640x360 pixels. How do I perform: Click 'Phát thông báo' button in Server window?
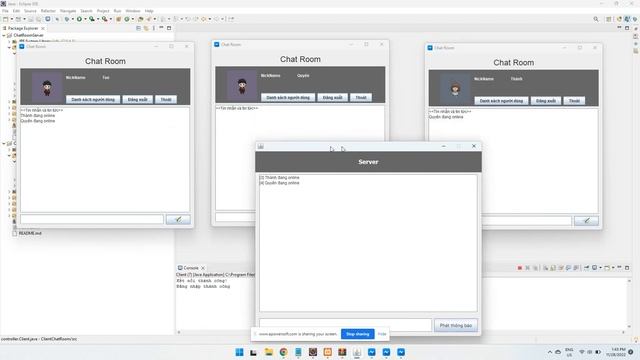coord(456,325)
